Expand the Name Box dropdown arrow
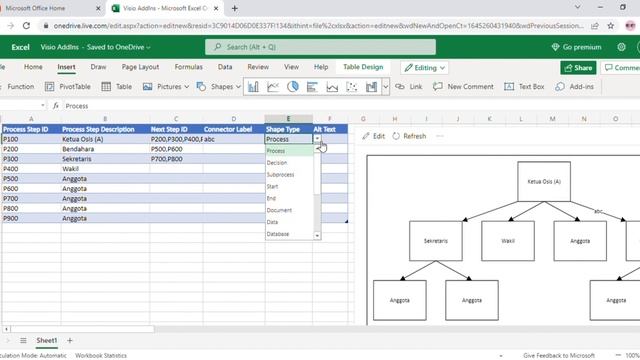 42,106
